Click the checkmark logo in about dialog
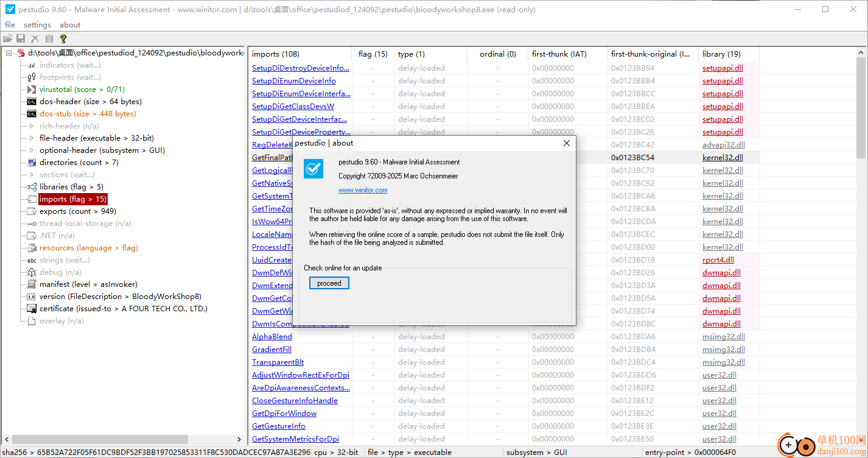This screenshot has height=458, width=868. (x=313, y=168)
